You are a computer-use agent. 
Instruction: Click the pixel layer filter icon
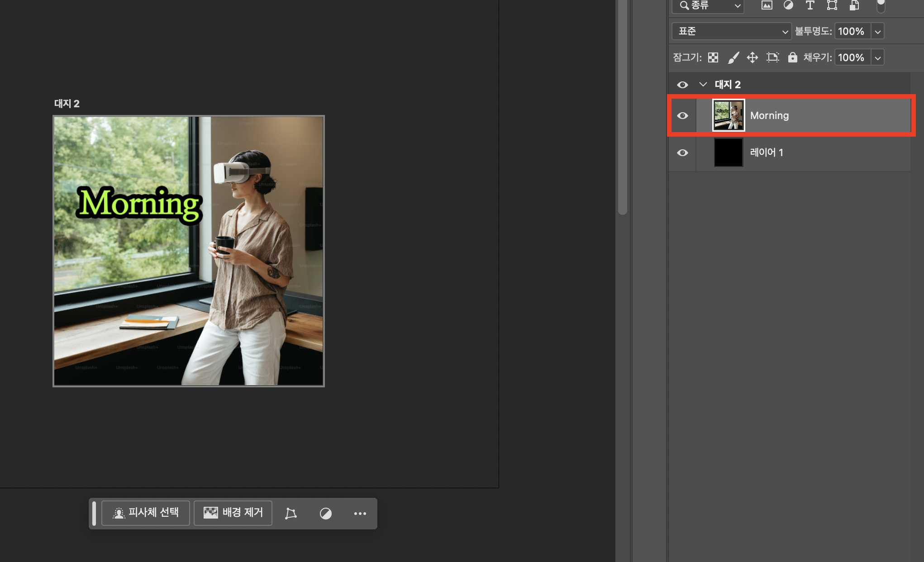tap(767, 5)
